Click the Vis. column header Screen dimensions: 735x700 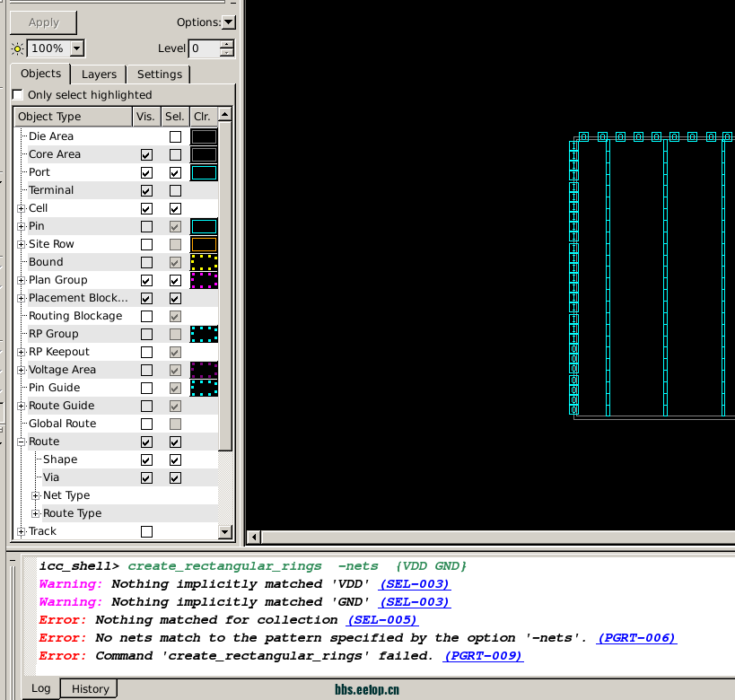coord(145,117)
